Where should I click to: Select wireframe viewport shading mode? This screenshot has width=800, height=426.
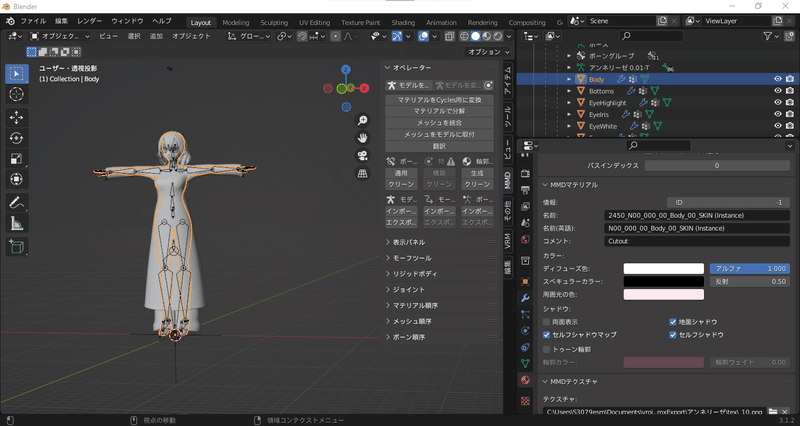pos(464,36)
